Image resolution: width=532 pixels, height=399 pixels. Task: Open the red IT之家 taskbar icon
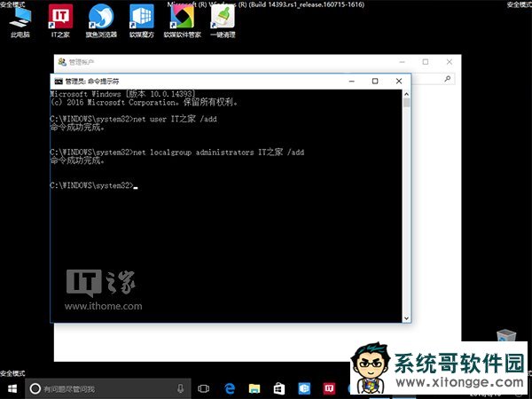pyautogui.click(x=329, y=389)
